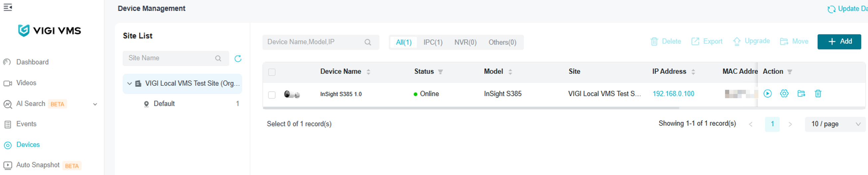Open the 10 / page dropdown
Viewport: 868px width, 175px height.
coord(835,124)
